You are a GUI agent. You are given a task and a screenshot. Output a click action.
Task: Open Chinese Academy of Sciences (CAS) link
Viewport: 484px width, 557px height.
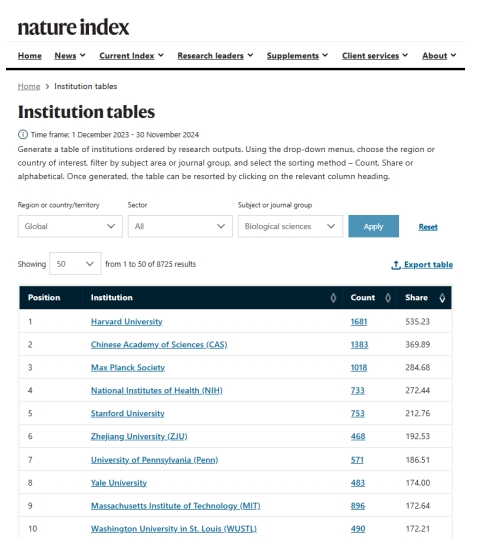point(159,345)
